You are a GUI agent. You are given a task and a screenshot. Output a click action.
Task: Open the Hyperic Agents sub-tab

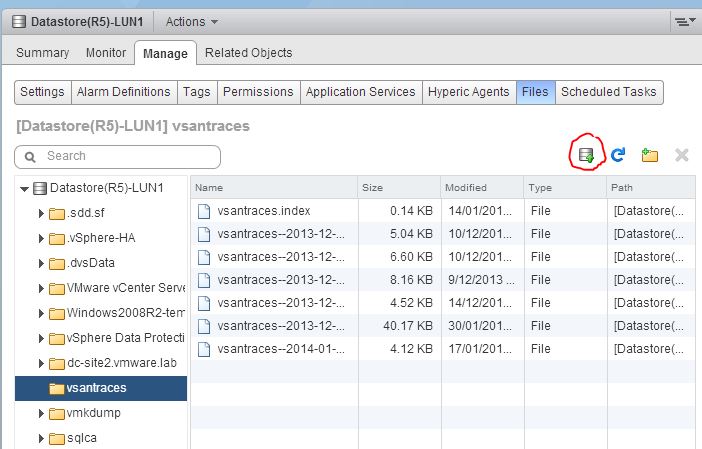point(469,92)
